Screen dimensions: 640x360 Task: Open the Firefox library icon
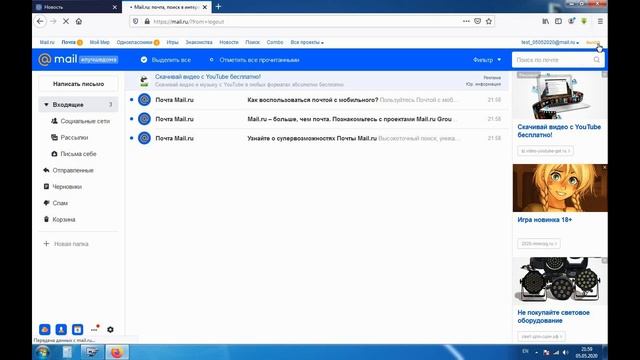(x=546, y=21)
